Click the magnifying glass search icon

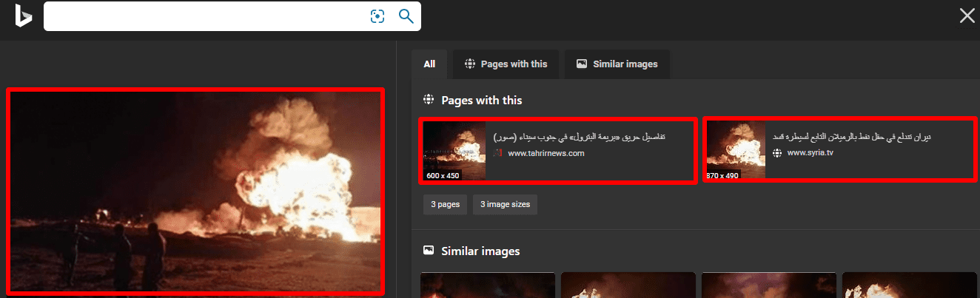406,16
